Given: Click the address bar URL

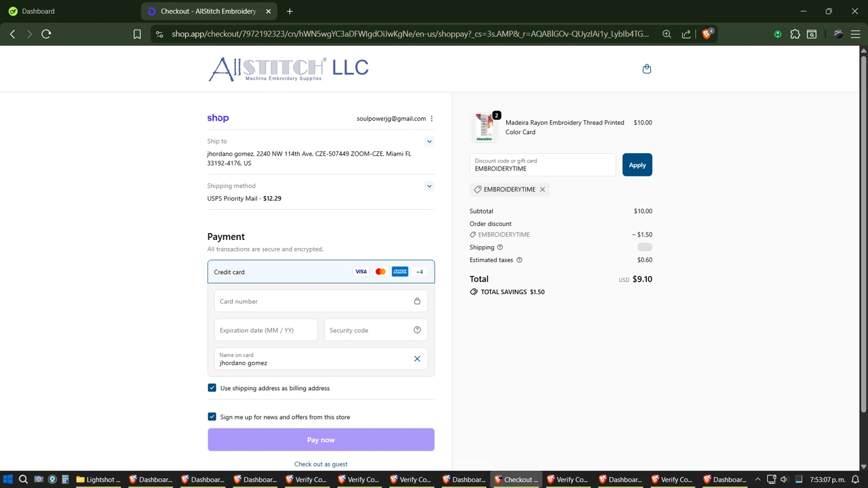Looking at the screenshot, I should pyautogui.click(x=410, y=34).
